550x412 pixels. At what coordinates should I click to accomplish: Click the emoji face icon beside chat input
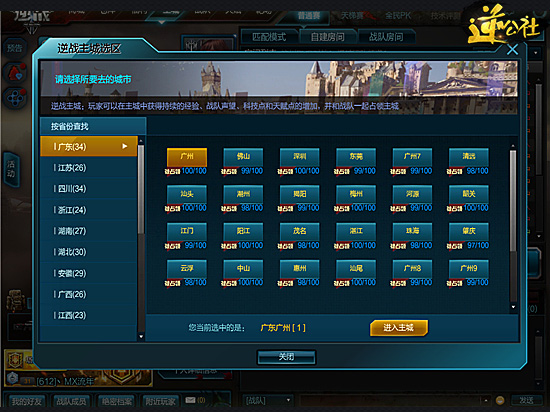pos(500,400)
